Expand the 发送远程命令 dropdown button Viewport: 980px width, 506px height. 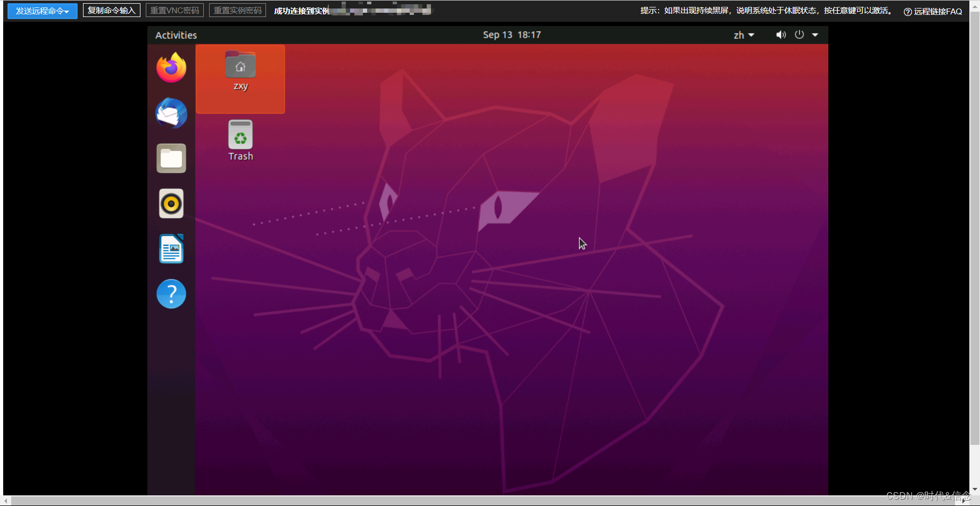(43, 11)
